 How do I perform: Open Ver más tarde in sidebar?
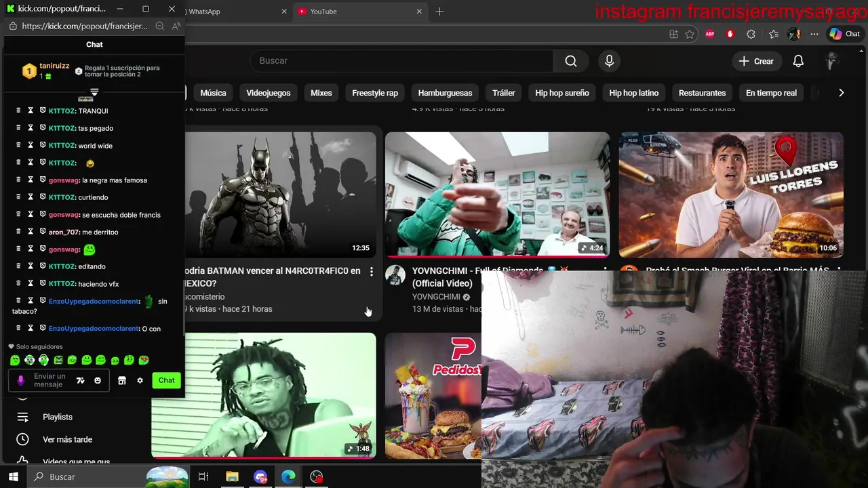[x=67, y=439]
